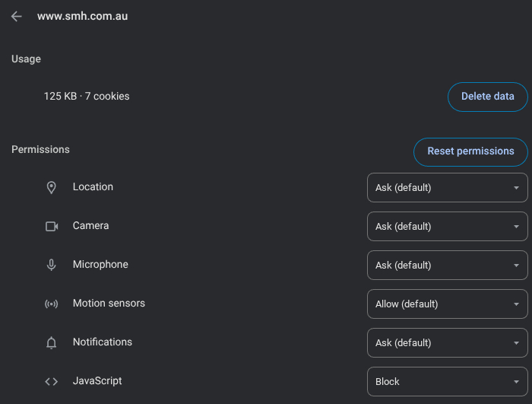Viewport: 532px width, 404px height.
Task: Click the JavaScript angle brackets icon
Action: click(52, 381)
